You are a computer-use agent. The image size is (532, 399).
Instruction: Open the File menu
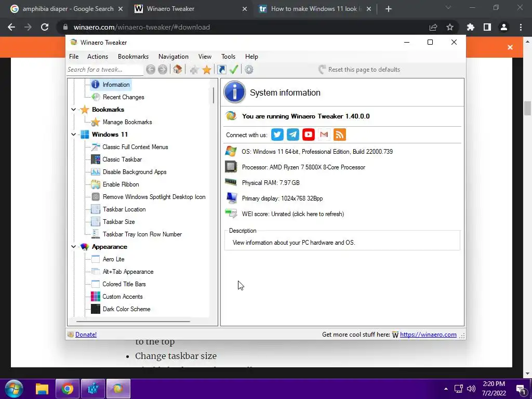click(74, 57)
